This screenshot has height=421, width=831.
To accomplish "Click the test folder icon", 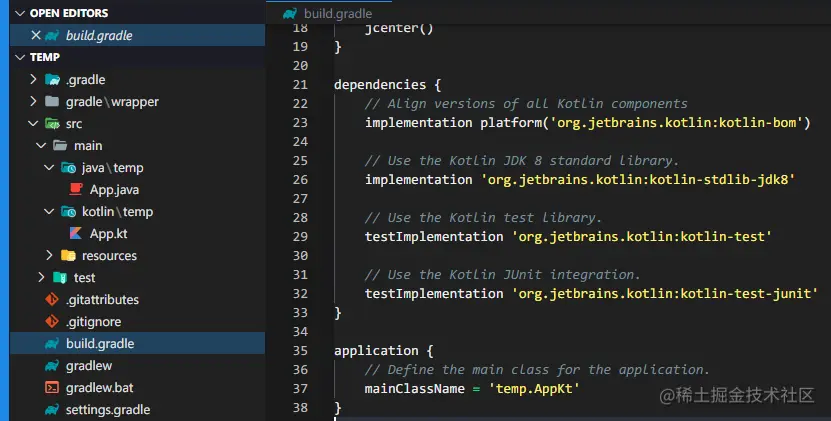I will [60, 277].
